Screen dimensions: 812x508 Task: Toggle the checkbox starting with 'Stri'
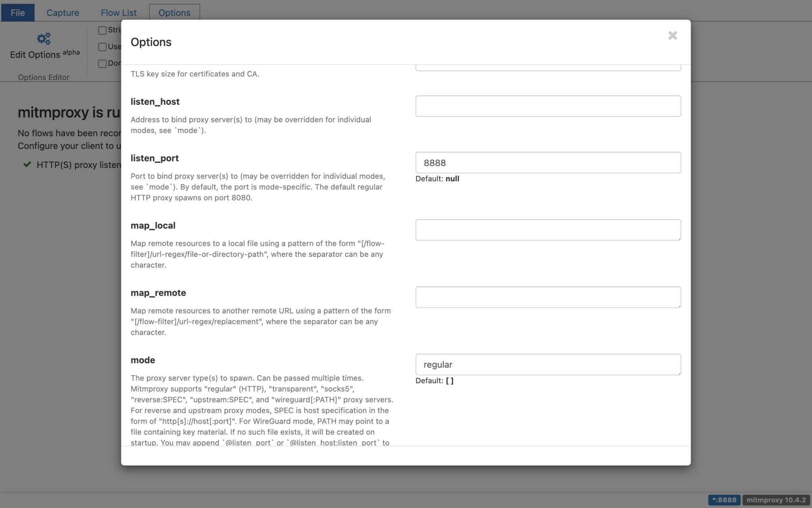coord(102,30)
